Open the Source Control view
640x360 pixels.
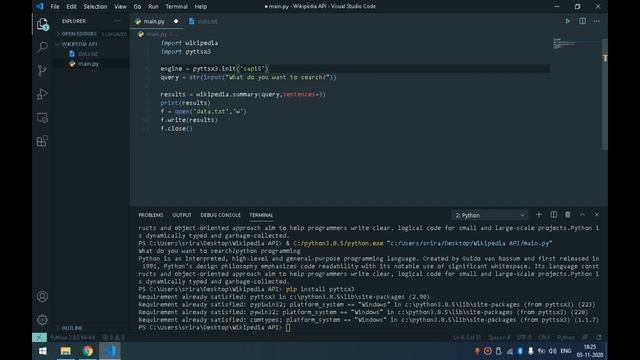pyautogui.click(x=42, y=71)
